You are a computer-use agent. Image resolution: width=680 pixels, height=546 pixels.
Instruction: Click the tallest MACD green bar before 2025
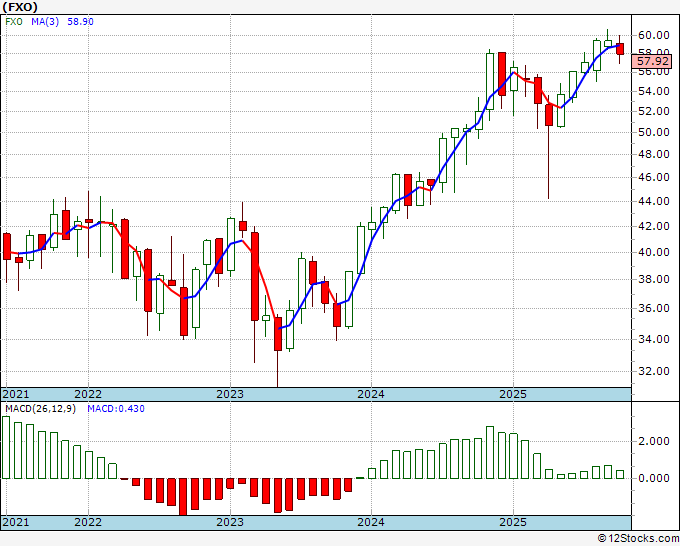tap(490, 452)
